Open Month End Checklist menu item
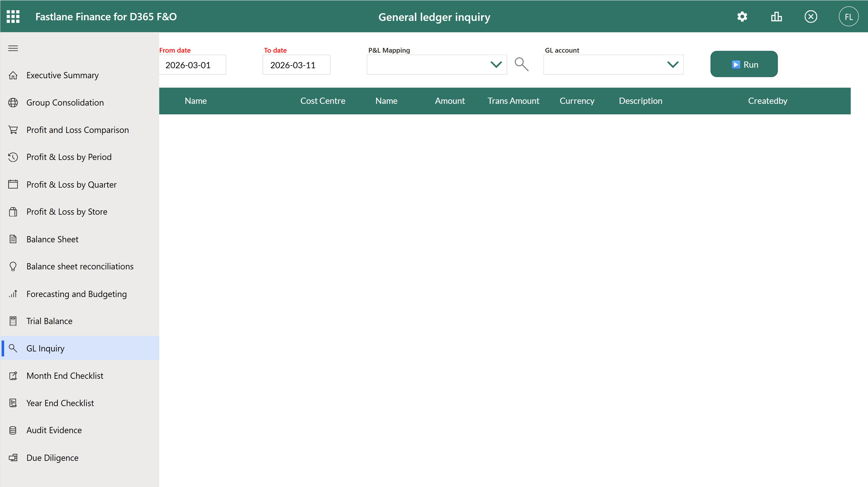The image size is (868, 487). click(x=65, y=376)
